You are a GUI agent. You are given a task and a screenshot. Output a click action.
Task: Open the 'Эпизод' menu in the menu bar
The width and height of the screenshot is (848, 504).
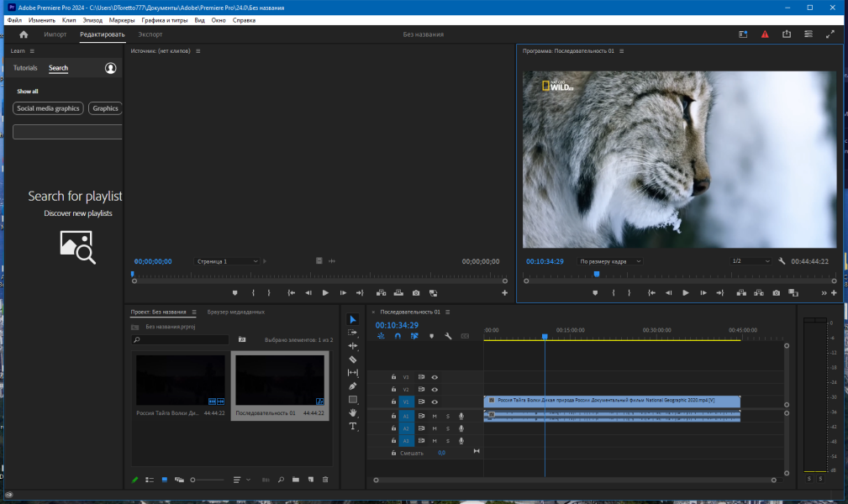click(92, 19)
